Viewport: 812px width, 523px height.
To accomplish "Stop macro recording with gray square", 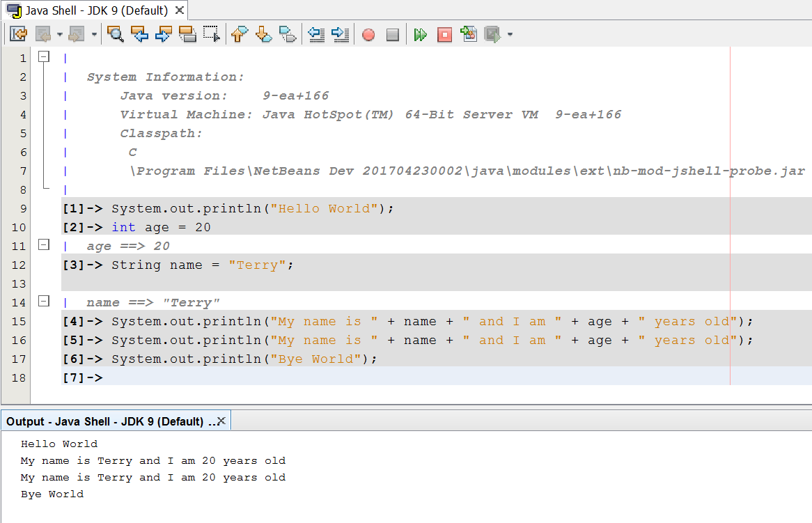I will 392,35.
